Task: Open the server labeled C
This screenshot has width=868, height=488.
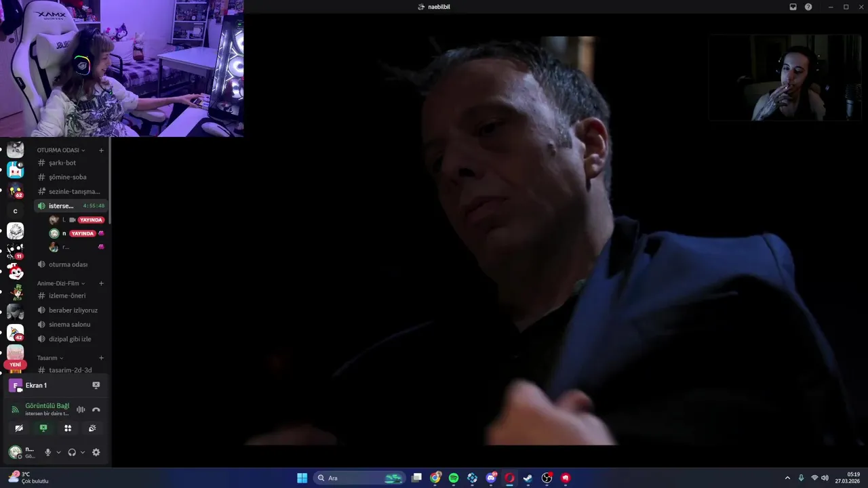Action: click(x=15, y=211)
